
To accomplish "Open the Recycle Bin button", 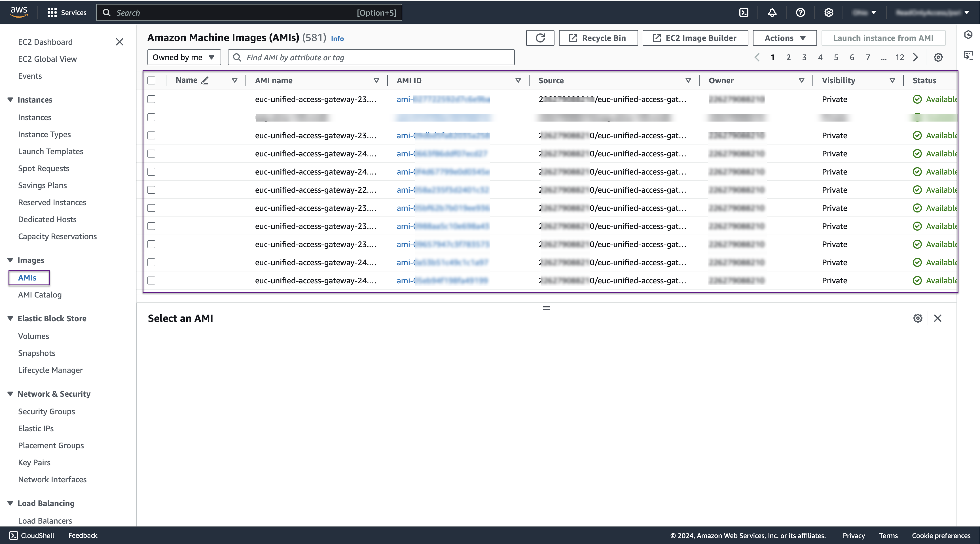I will (598, 38).
